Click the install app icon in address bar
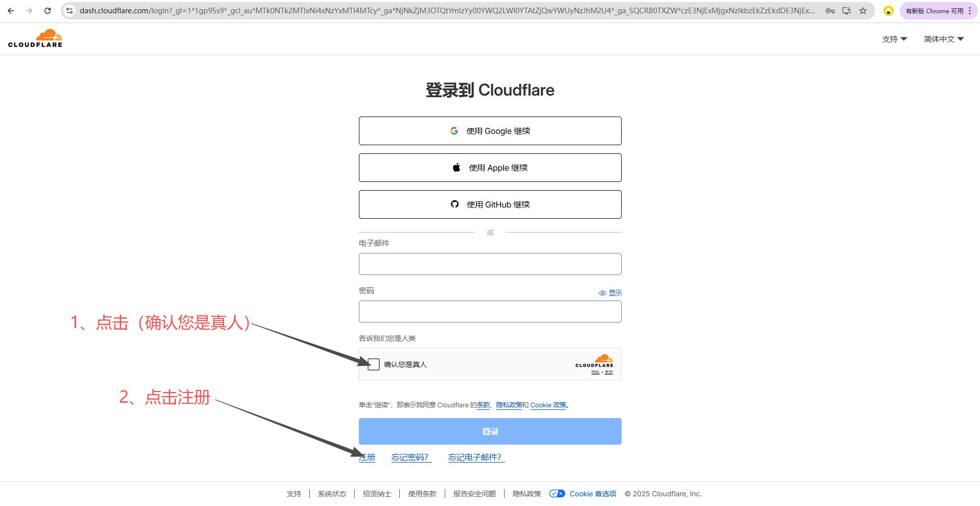 click(847, 11)
